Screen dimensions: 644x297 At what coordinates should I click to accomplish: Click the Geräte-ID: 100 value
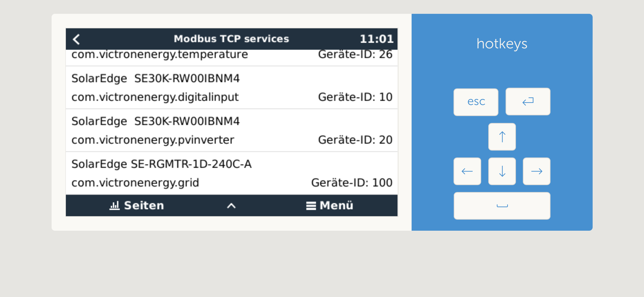click(351, 183)
